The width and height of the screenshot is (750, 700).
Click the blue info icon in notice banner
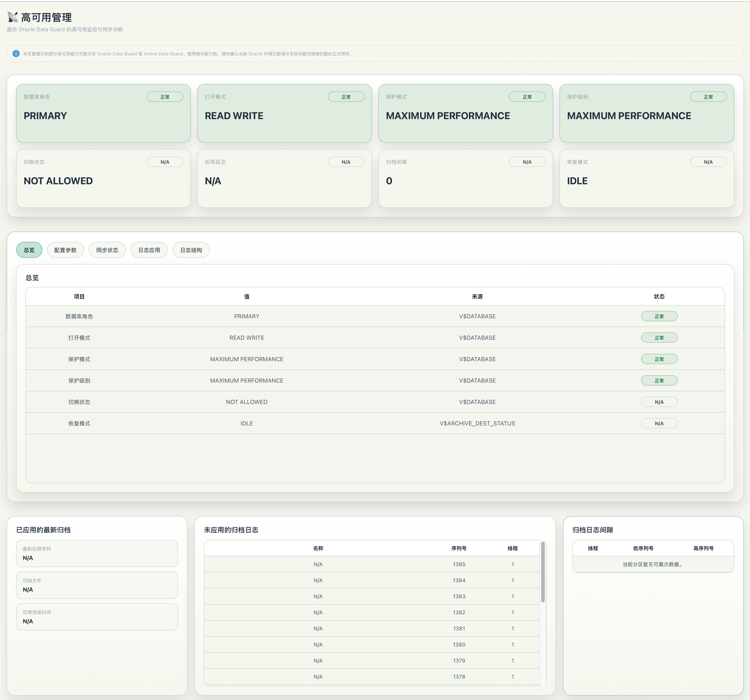tap(16, 54)
